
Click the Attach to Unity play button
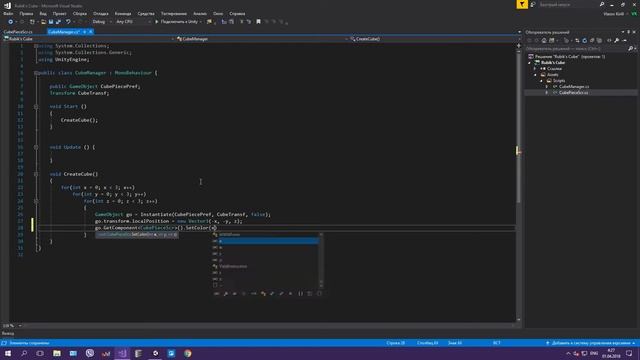[x=177, y=22]
